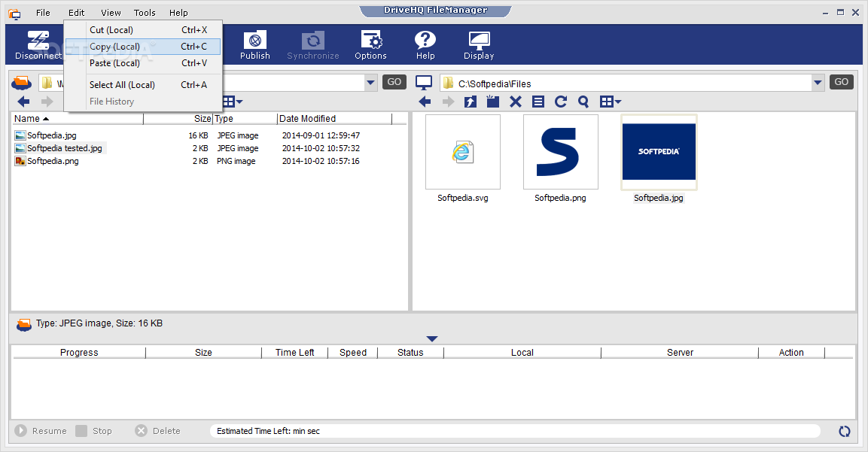Delete selected local file with X icon
The height and width of the screenshot is (452, 868).
[516, 102]
